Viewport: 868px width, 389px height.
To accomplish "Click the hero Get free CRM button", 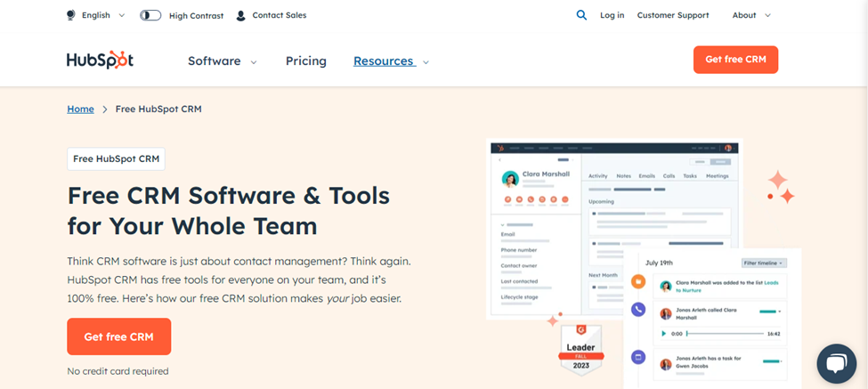I will (x=119, y=336).
